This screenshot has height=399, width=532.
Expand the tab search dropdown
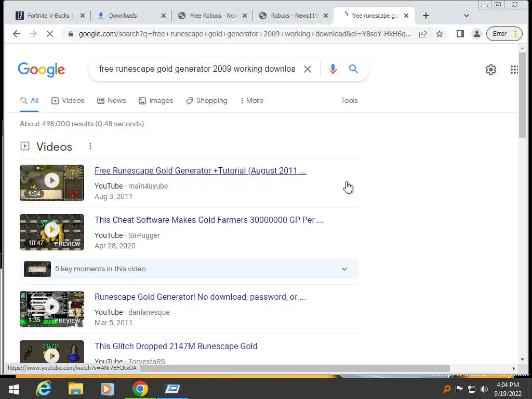coord(466,16)
